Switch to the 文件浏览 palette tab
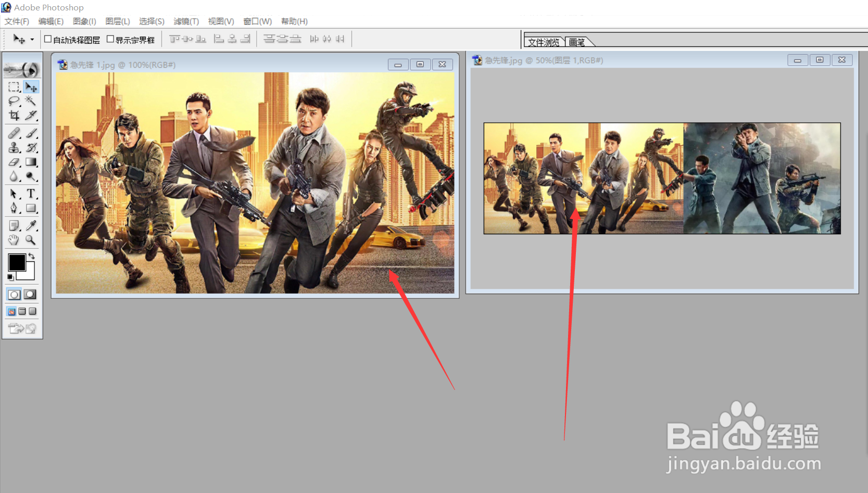868x493 pixels. (544, 42)
